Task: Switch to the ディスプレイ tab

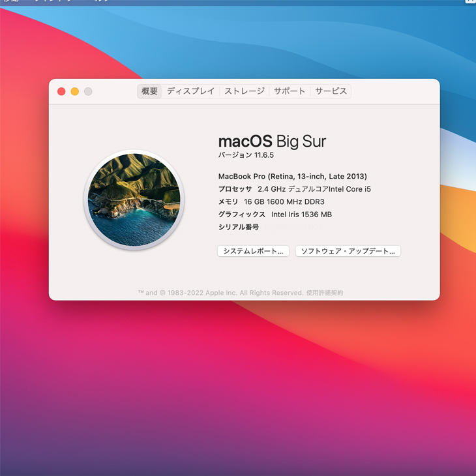Action: [x=190, y=91]
